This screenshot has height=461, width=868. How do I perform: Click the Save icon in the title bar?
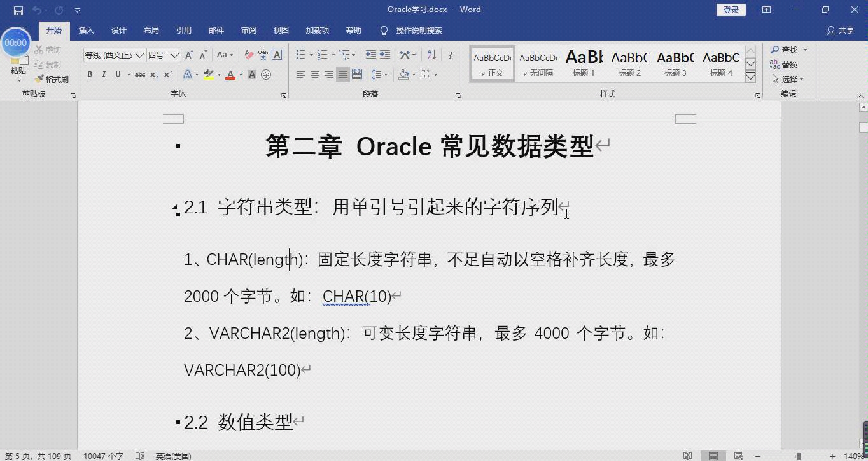pyautogui.click(x=18, y=10)
